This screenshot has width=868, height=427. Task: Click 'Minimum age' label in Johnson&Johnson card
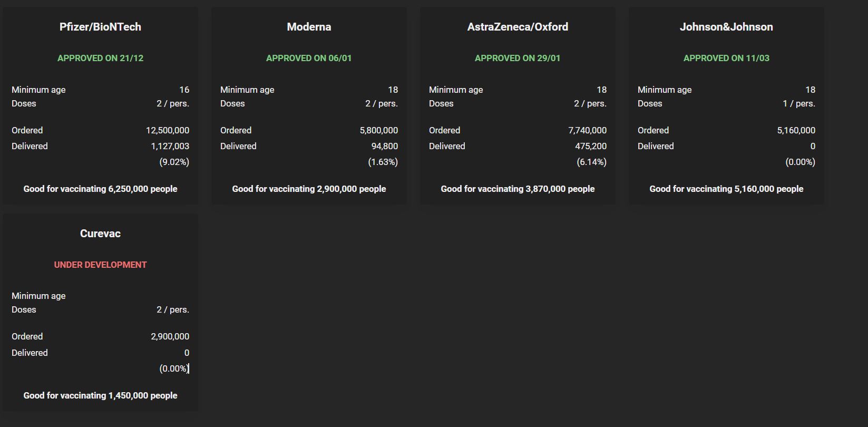coord(665,90)
